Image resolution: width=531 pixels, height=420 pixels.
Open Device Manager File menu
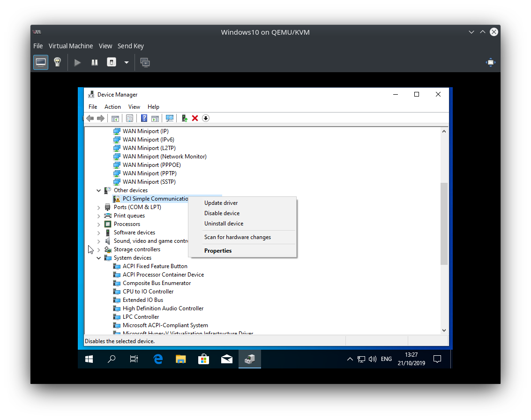pyautogui.click(x=93, y=107)
